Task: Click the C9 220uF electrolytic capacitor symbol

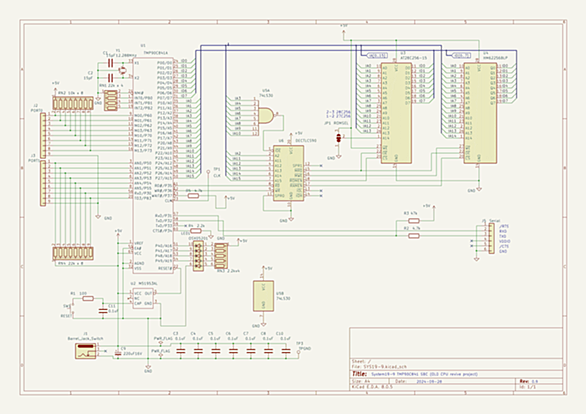Action: pos(118,352)
